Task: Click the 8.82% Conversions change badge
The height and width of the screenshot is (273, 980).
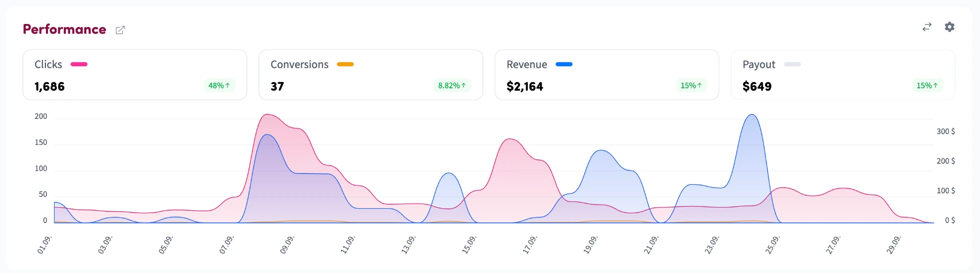Action: tap(452, 86)
